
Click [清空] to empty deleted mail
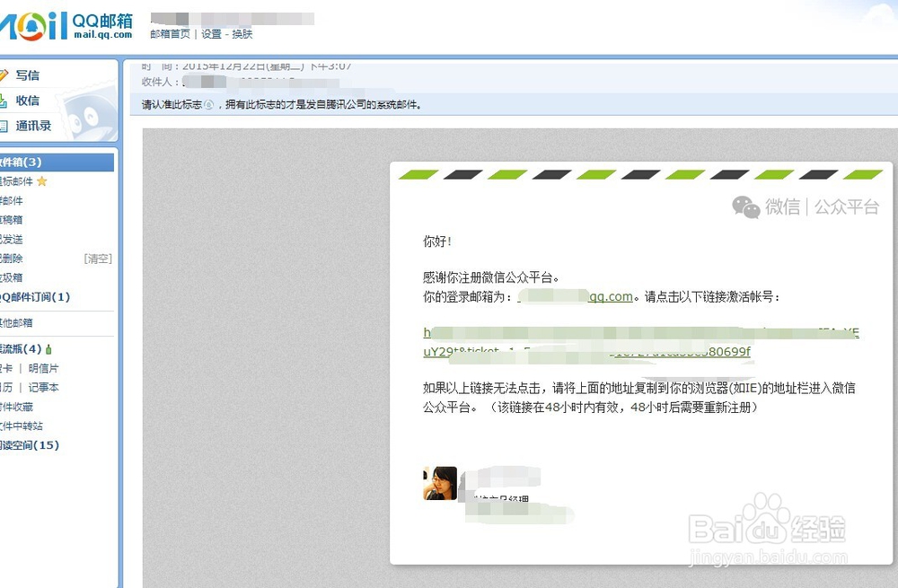pos(98,259)
